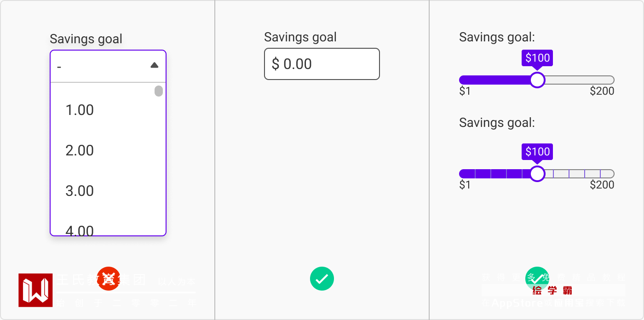Click the red W logo icon
644x320 pixels.
tap(35, 290)
